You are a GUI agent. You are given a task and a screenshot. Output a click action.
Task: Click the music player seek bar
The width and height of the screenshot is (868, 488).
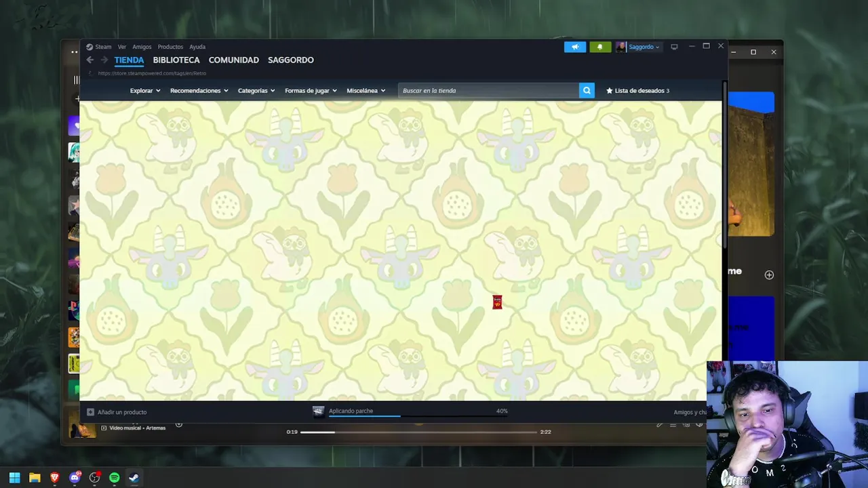point(418,432)
